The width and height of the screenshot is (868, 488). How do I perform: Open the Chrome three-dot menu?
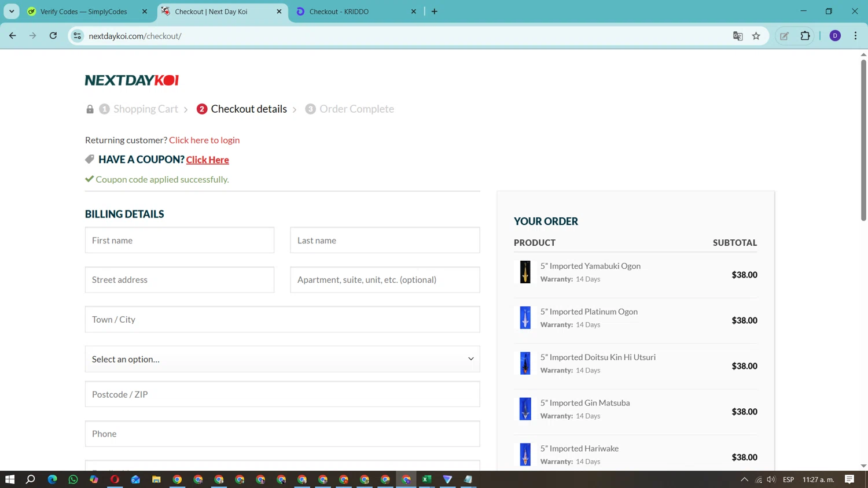coord(855,36)
